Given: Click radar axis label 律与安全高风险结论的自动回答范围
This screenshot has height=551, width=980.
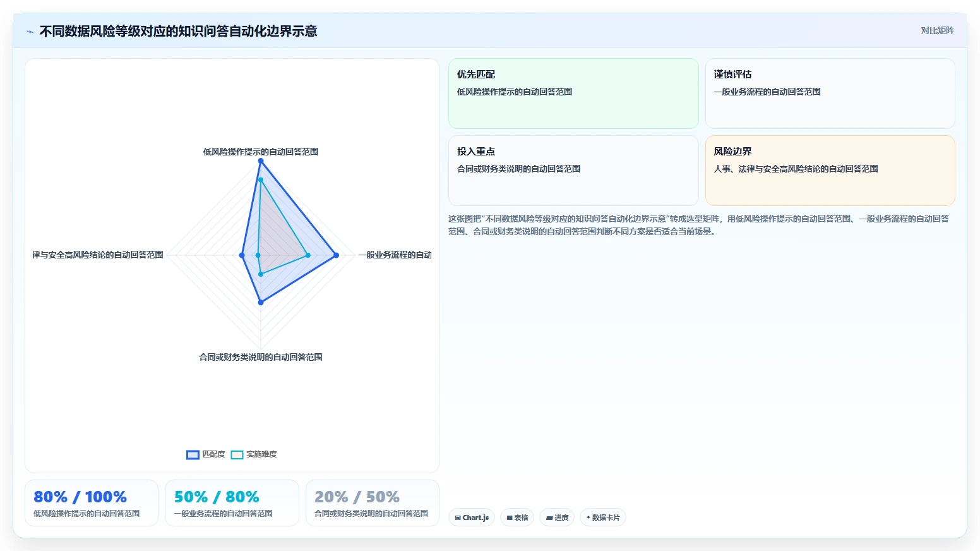Looking at the screenshot, I should (x=98, y=255).
